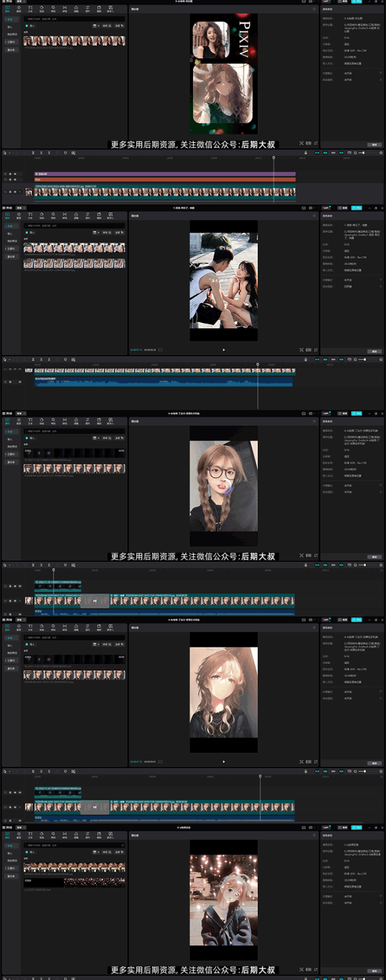The image size is (386, 980).
Task: Select the Split tool in the Pixiv collage timeline toolbar
Action: click(33, 153)
